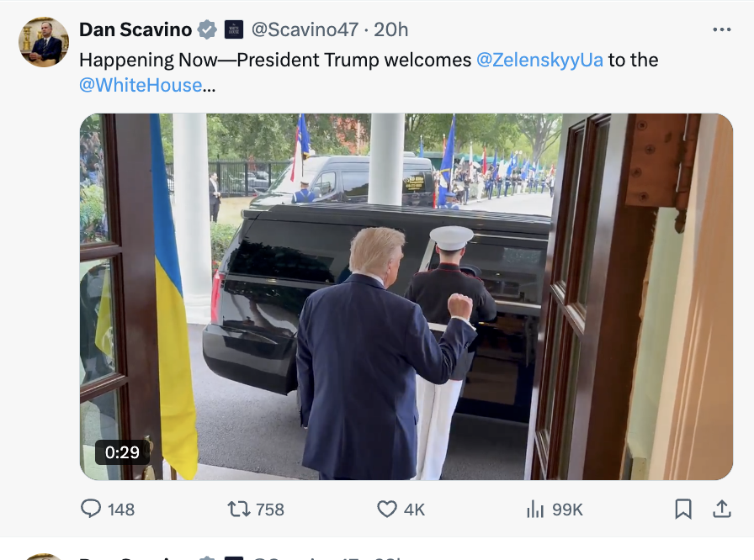Click the 0:29 video duration badge
The width and height of the screenshot is (754, 560).
[x=123, y=452]
